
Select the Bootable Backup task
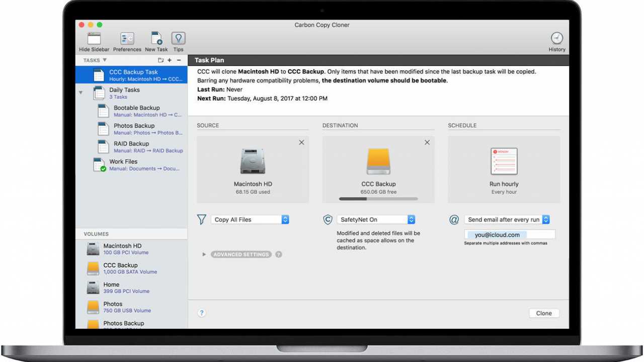(131, 111)
